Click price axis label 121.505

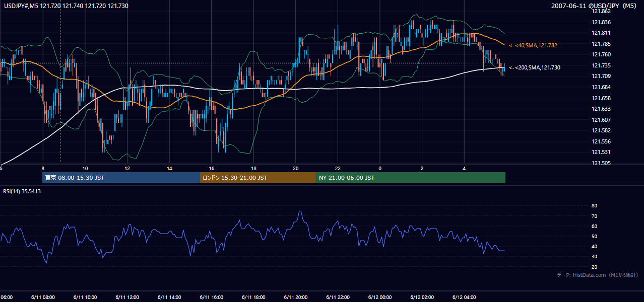click(601, 163)
